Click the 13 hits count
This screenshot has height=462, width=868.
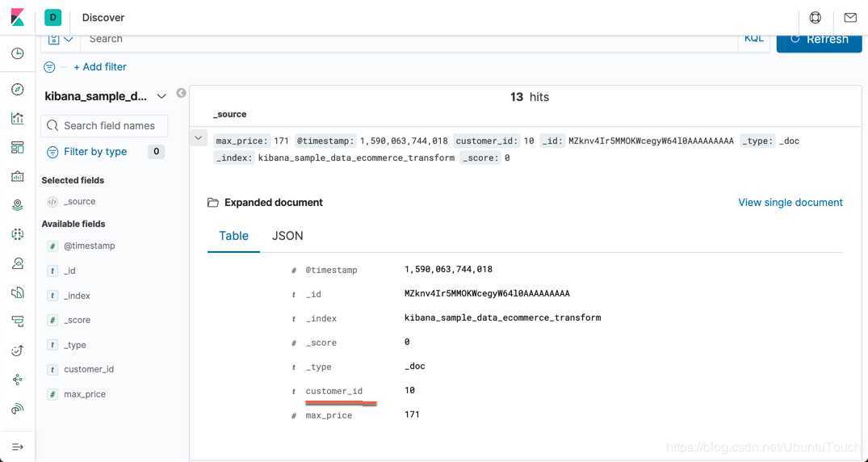tap(529, 98)
